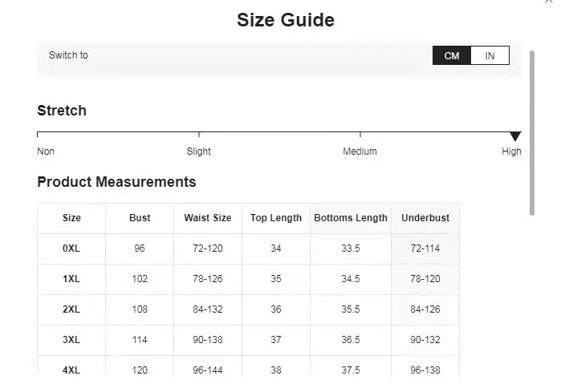Select the 2XL size row label
The width and height of the screenshot is (565, 392).
(71, 309)
